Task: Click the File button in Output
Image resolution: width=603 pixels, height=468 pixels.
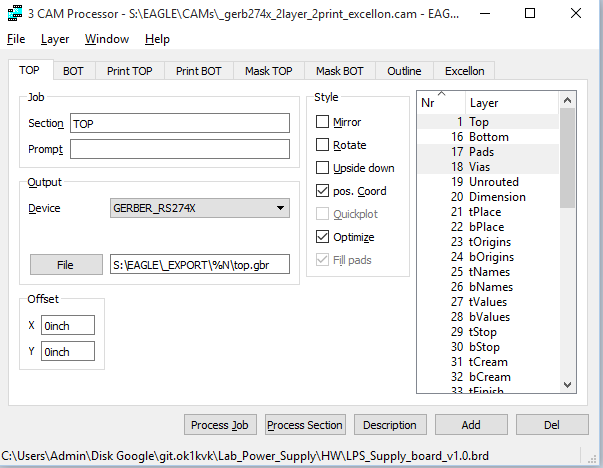Action: tap(66, 265)
